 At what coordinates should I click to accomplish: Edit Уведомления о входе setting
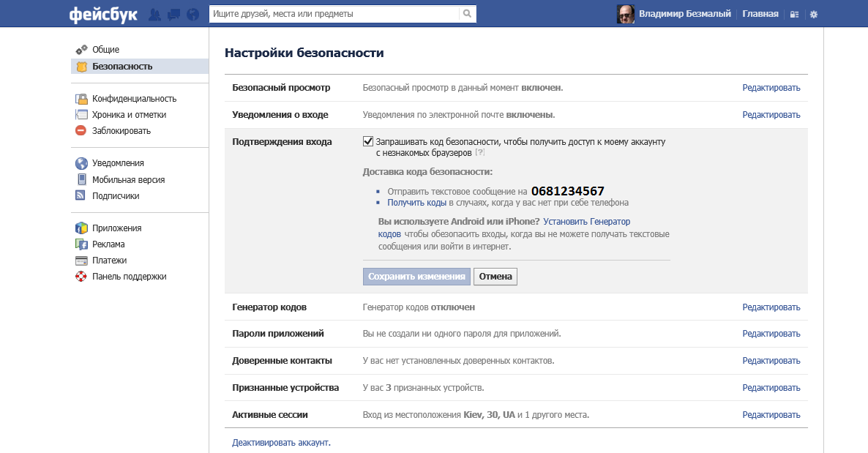pos(771,115)
